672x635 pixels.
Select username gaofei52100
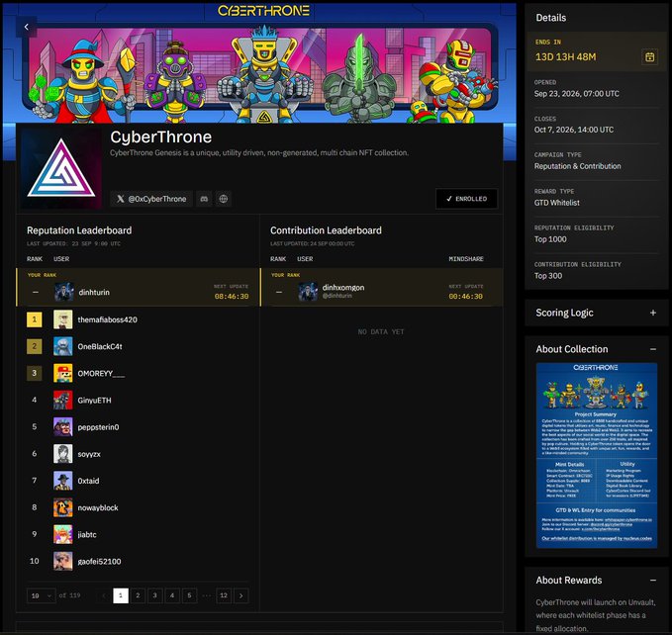[99, 562]
